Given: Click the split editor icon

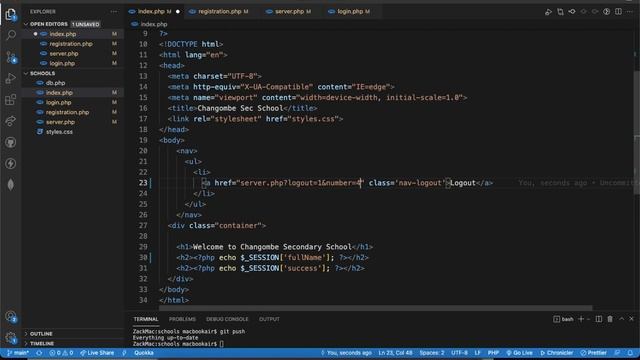Looking at the screenshot, I should tap(618, 12).
